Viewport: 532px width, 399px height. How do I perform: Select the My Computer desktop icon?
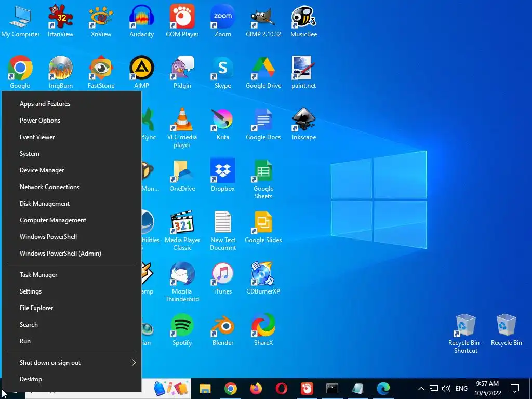(x=20, y=20)
